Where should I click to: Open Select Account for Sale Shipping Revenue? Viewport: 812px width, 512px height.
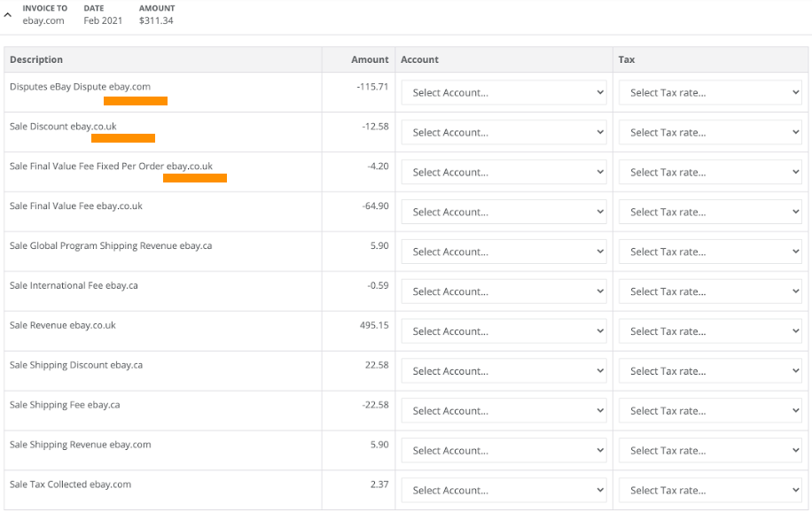click(504, 450)
